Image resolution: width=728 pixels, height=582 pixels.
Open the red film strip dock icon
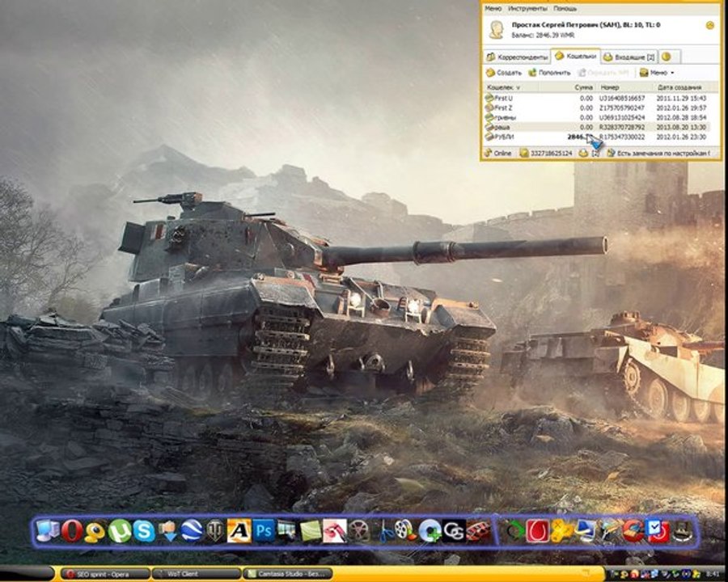pos(478,531)
